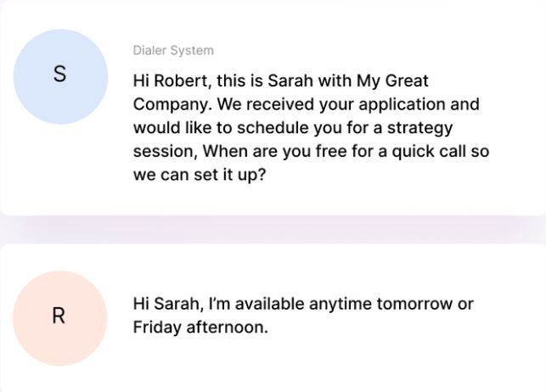Click the letter S inside the blue avatar
This screenshot has height=392, width=546.
pos(60,74)
